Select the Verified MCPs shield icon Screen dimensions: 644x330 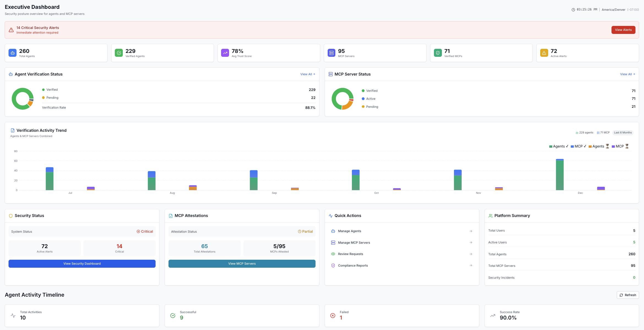point(438,53)
